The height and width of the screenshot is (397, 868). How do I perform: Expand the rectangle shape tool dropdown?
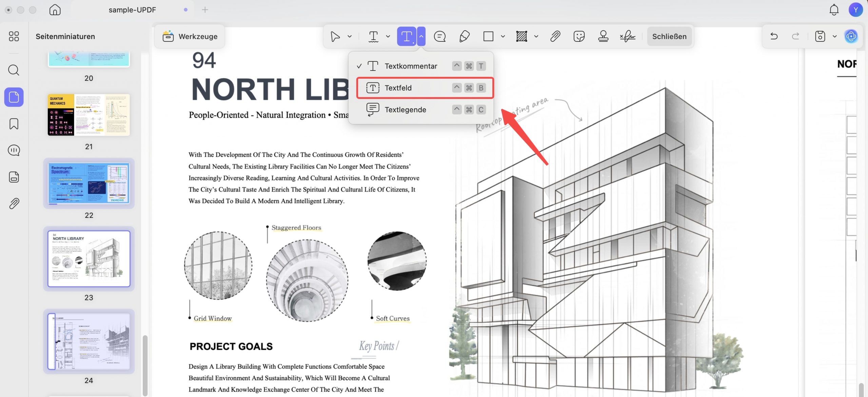coord(503,36)
